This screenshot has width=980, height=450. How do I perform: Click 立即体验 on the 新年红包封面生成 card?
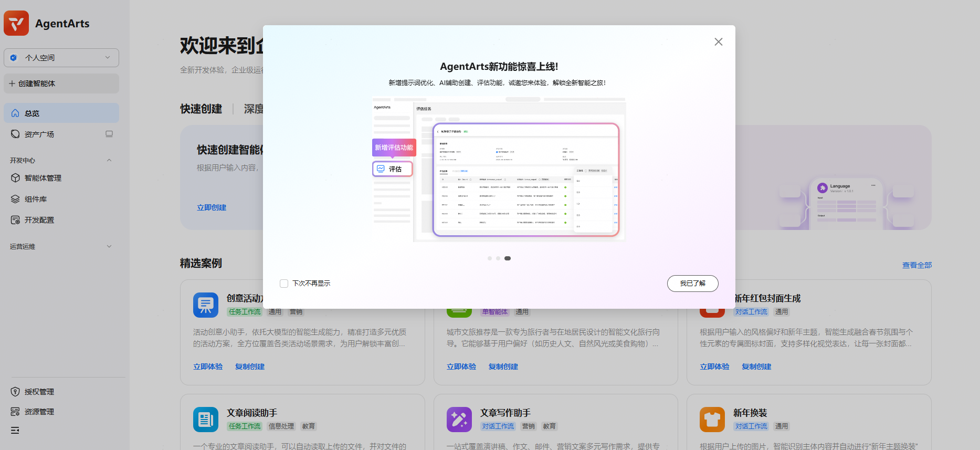[x=714, y=367]
